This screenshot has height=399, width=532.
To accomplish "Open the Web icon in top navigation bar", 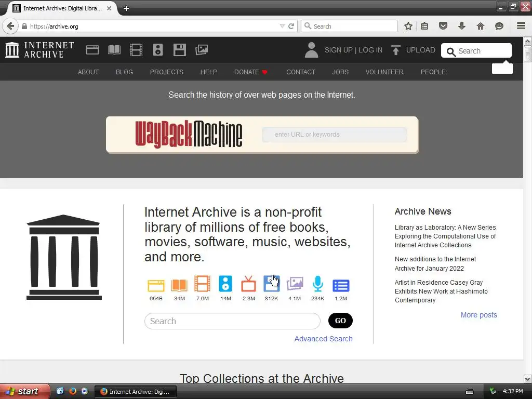I will click(x=92, y=50).
